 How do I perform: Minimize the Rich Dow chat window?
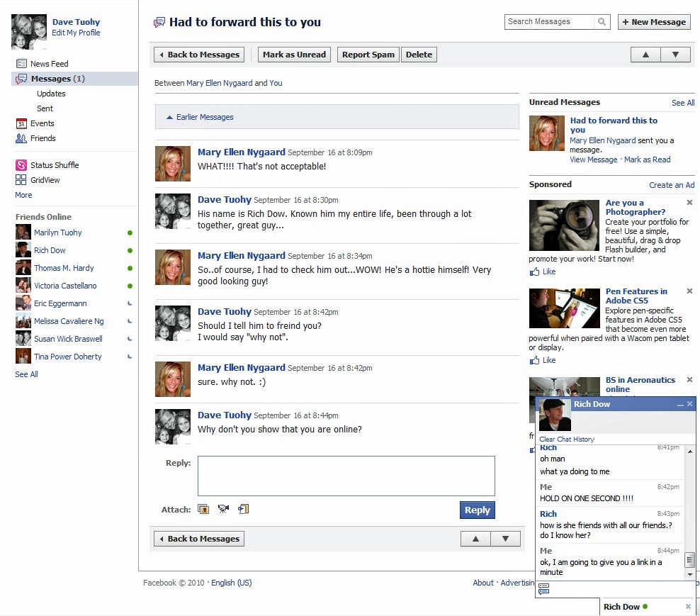(680, 404)
